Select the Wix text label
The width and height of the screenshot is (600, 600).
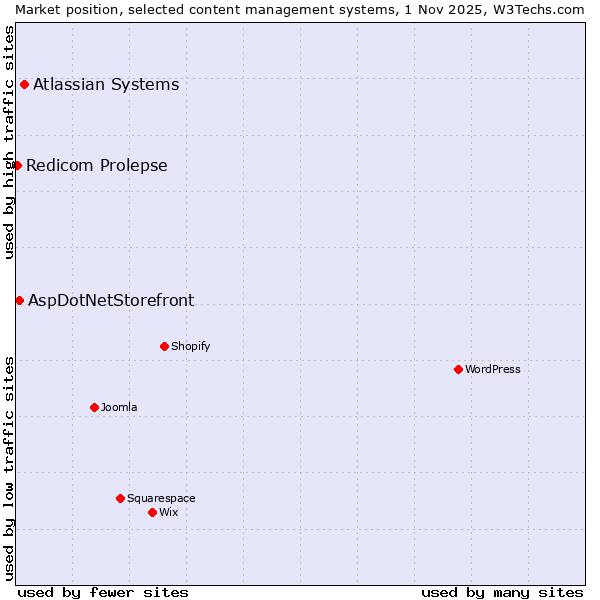pyautogui.click(x=169, y=512)
